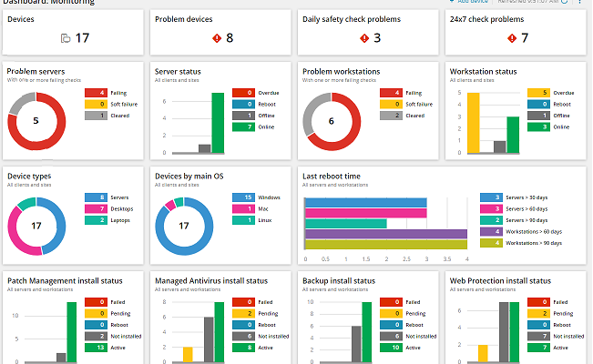Click the Backup install status card title

(339, 281)
